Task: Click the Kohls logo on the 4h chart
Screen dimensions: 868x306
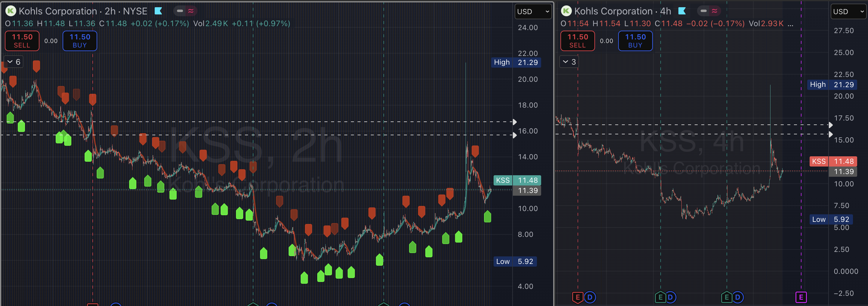Action: click(x=566, y=11)
